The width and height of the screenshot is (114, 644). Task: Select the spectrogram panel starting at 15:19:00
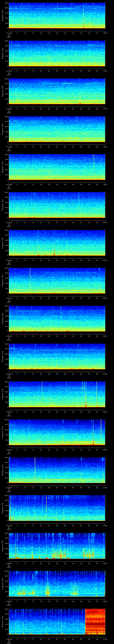pos(57,205)
